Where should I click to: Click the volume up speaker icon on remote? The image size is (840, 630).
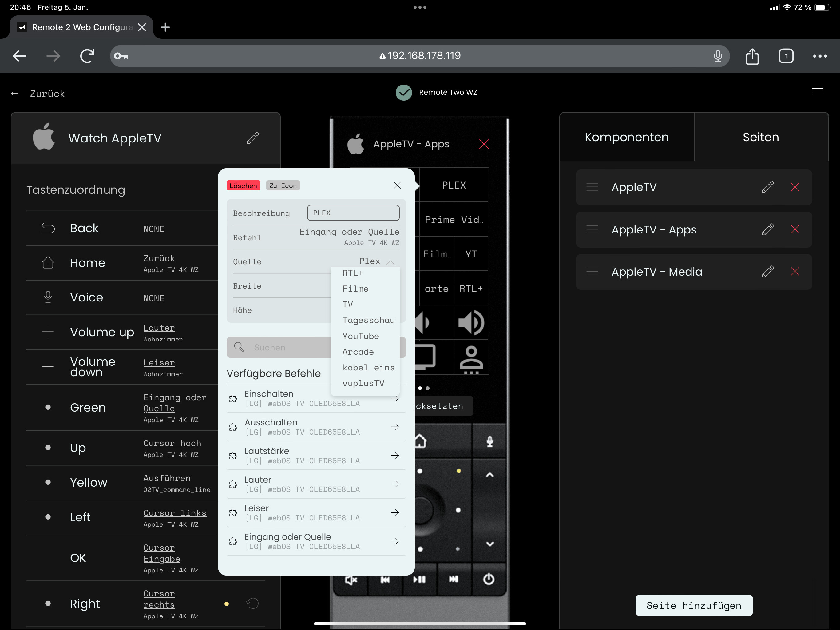[471, 323]
